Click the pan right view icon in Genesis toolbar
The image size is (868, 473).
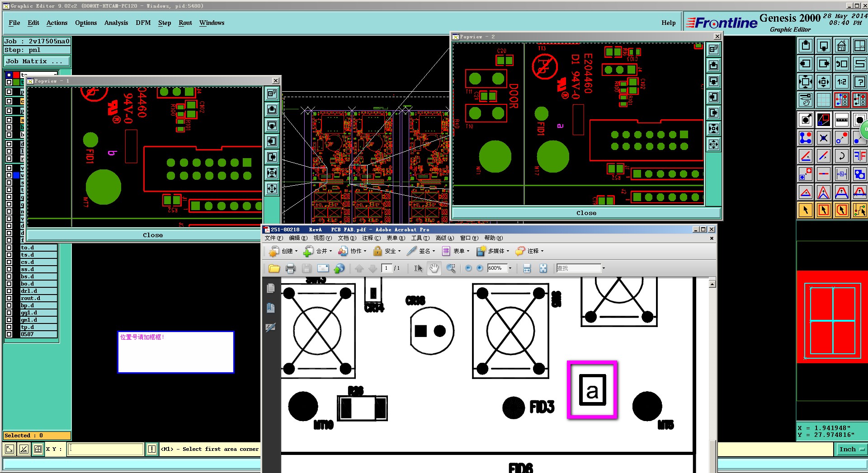click(824, 64)
